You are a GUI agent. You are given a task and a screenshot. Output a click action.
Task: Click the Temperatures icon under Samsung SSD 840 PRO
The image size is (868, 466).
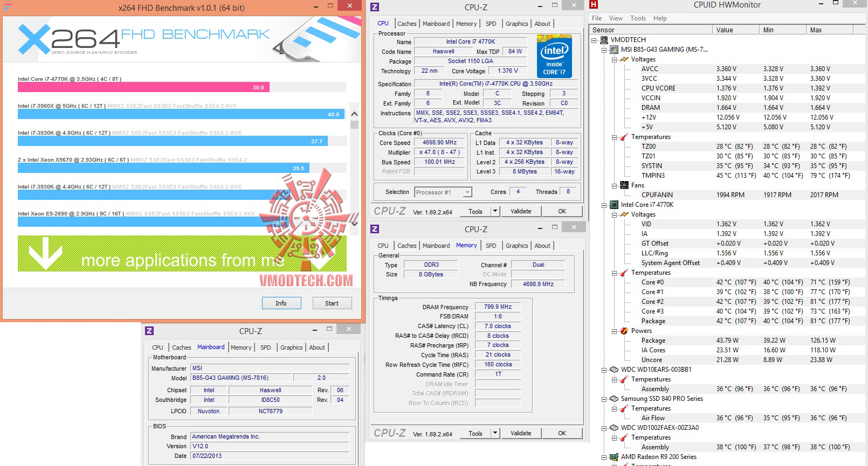coord(624,408)
